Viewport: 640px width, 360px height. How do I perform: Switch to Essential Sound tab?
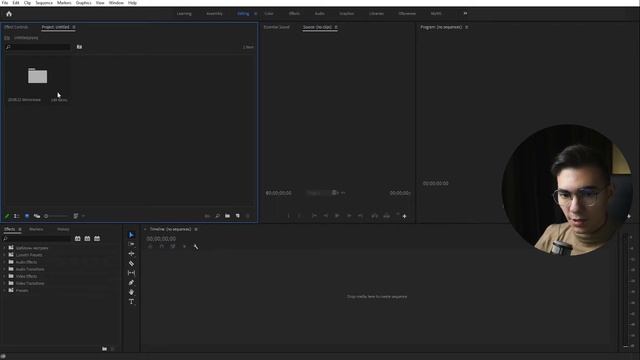[x=277, y=27]
